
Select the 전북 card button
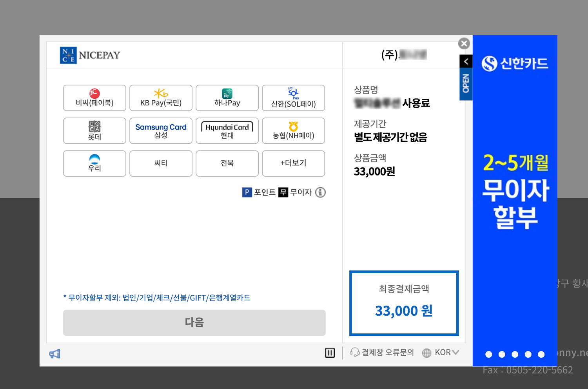tap(227, 163)
